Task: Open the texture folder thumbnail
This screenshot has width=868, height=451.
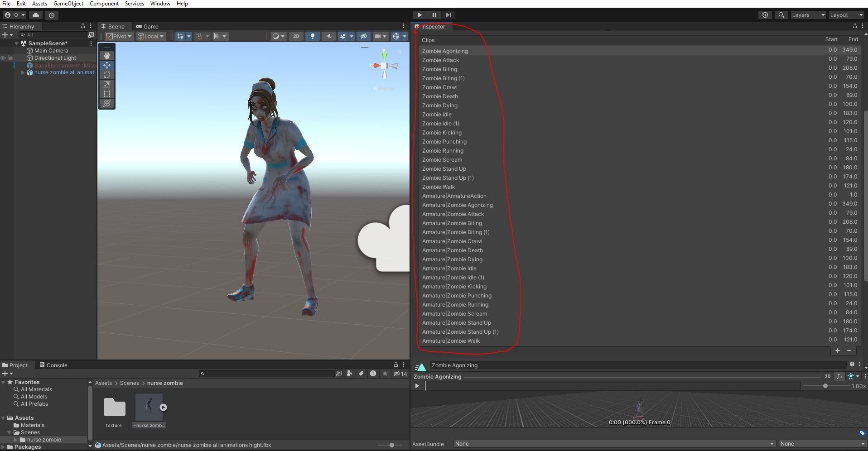Action: (x=114, y=407)
